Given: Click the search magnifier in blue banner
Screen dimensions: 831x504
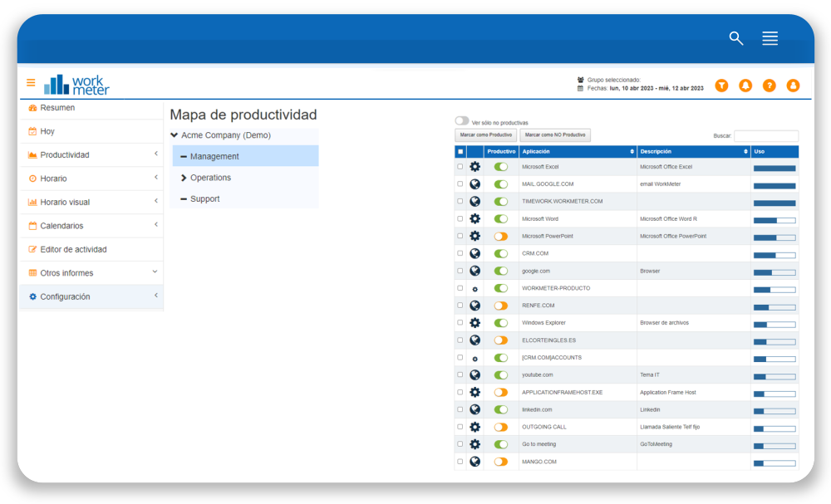Looking at the screenshot, I should [x=735, y=38].
